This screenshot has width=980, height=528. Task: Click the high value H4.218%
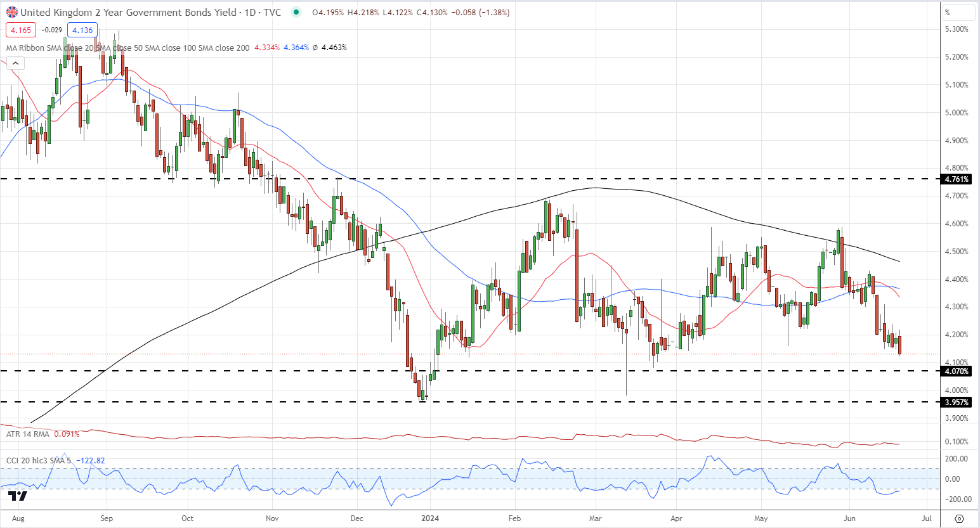364,12
